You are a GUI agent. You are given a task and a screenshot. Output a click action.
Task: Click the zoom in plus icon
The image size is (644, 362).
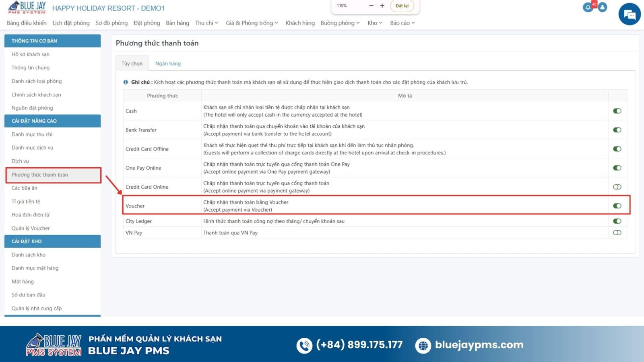click(382, 6)
